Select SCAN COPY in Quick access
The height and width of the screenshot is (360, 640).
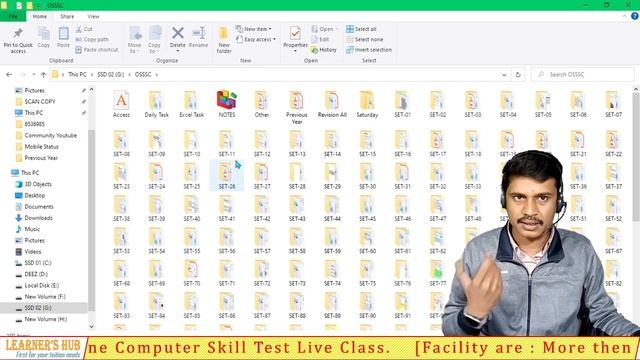40,101
